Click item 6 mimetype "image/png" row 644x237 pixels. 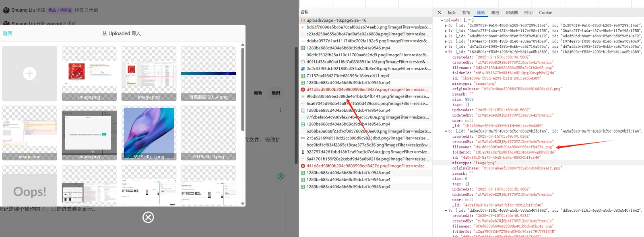(x=474, y=163)
